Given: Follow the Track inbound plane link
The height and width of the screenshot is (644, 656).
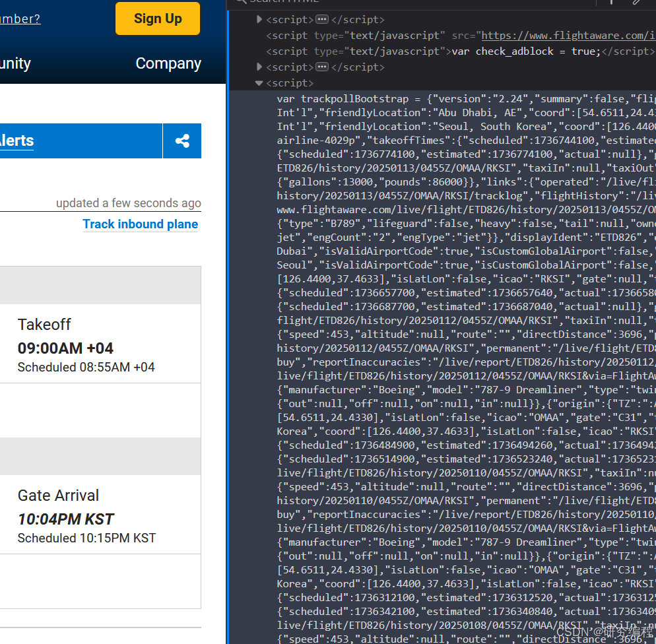Looking at the screenshot, I should (140, 224).
